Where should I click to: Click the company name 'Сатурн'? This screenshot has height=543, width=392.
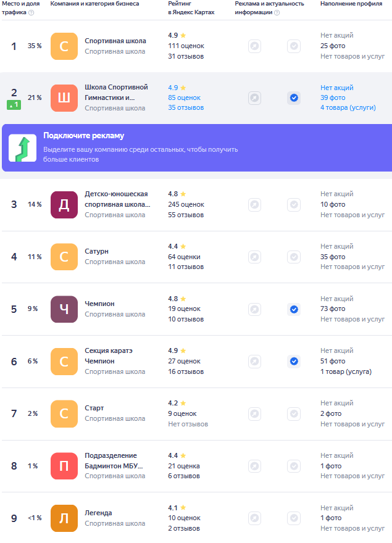(x=97, y=251)
